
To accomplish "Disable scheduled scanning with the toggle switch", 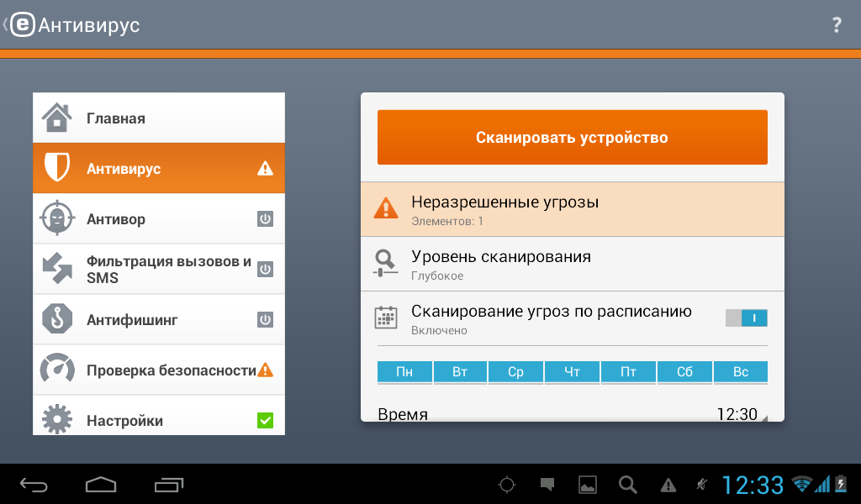I will 746,319.
